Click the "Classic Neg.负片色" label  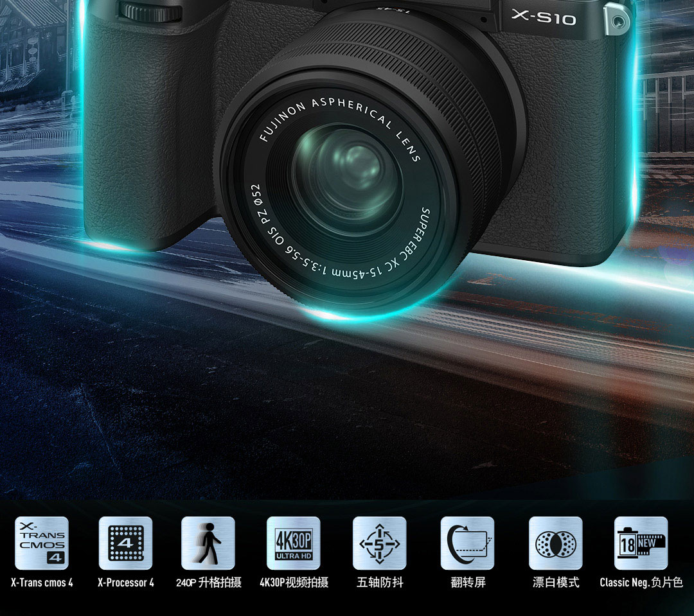pos(641,583)
